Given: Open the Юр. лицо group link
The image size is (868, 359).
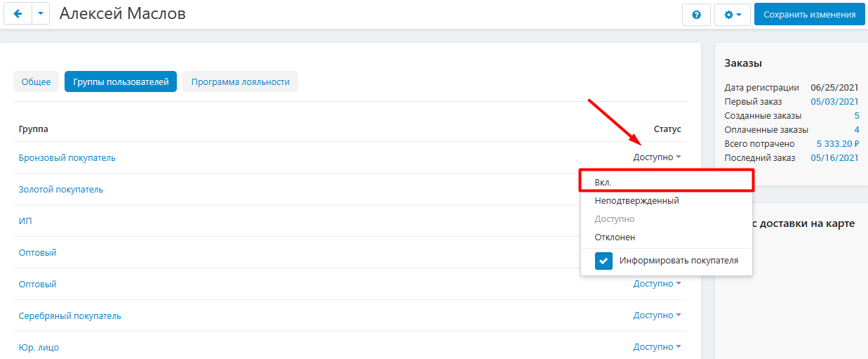Looking at the screenshot, I should pyautogui.click(x=39, y=347).
